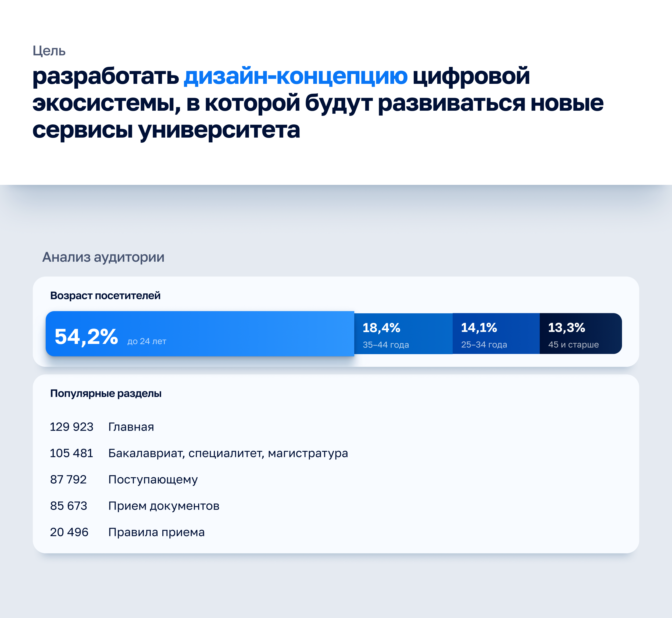This screenshot has width=672, height=618.
Task: Open "Бакалавриат, специалитет, магистратура" entry
Action: (x=228, y=453)
